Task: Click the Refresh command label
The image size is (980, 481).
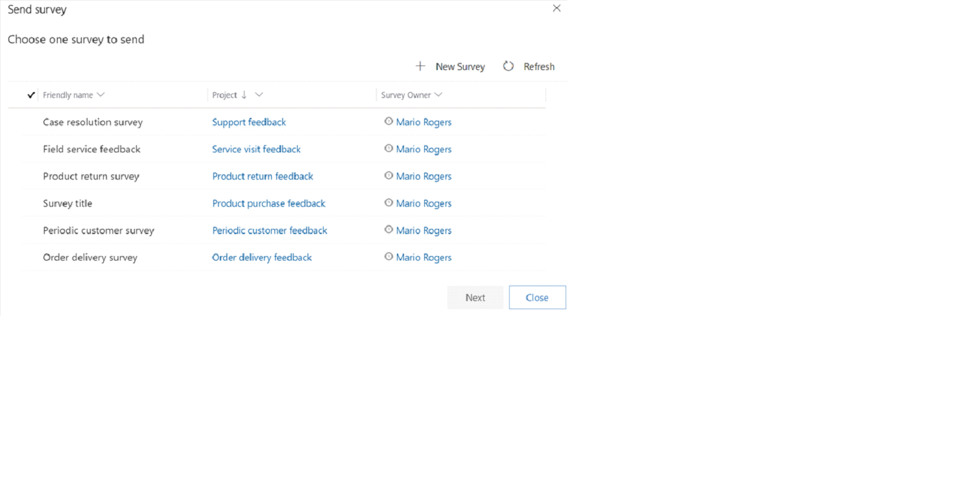Action: tap(539, 67)
